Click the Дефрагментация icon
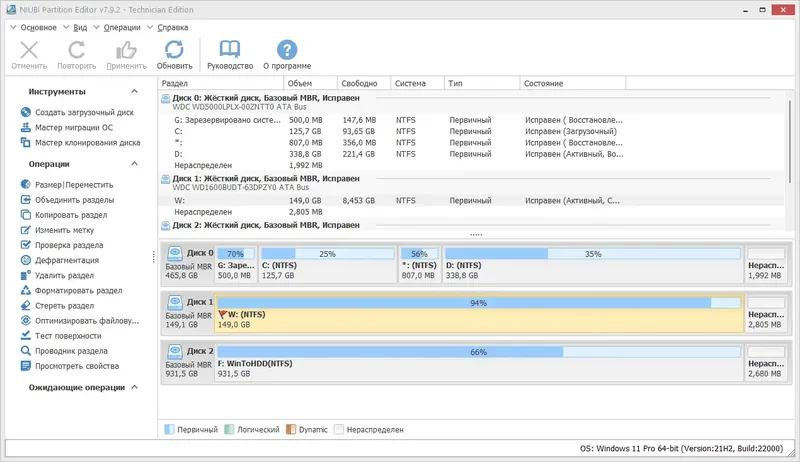 point(26,260)
